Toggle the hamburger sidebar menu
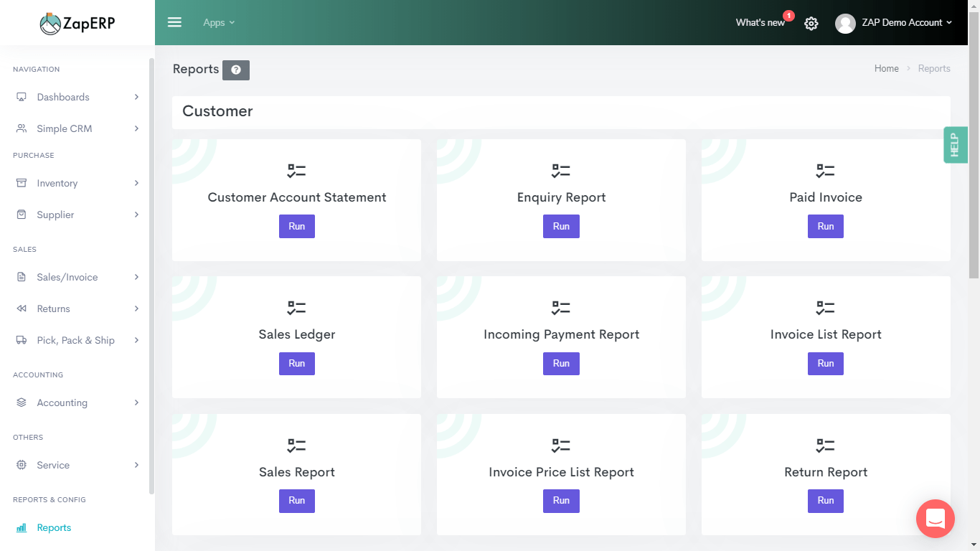The height and width of the screenshot is (551, 980). pyautogui.click(x=174, y=22)
